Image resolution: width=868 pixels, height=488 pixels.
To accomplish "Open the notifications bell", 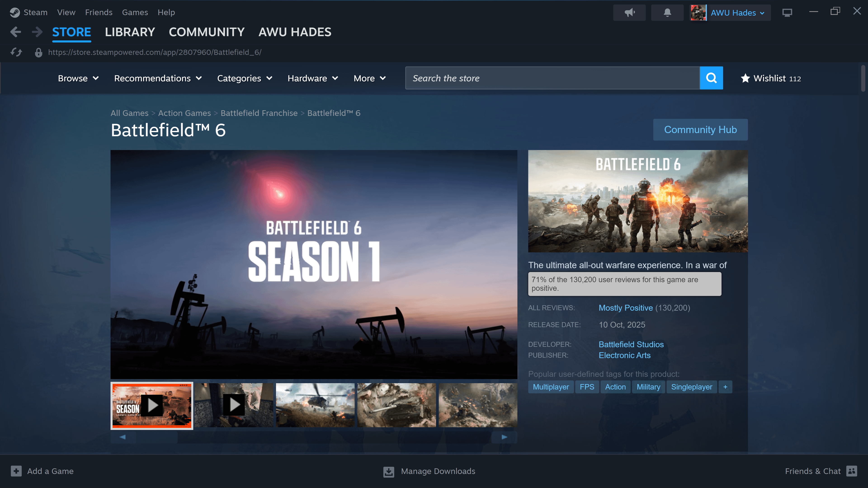I will (667, 12).
